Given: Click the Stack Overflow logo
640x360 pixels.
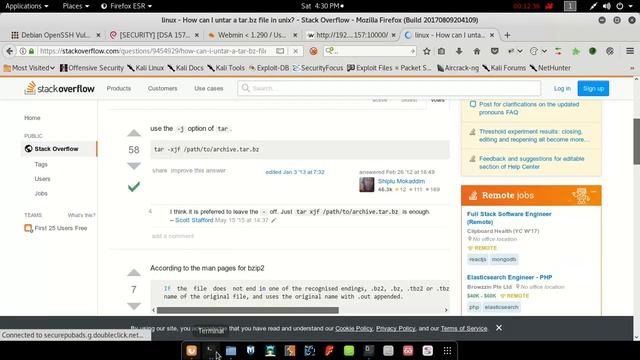Looking at the screenshot, I should click(60, 88).
